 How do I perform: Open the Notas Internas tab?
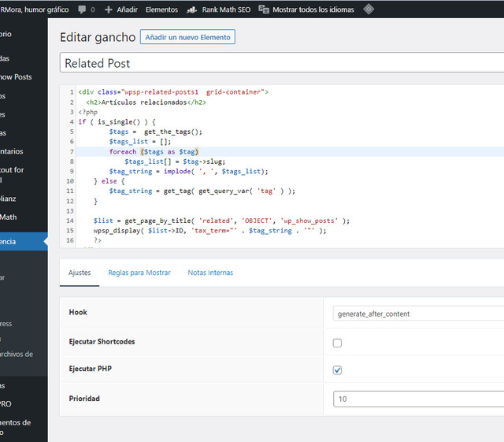[210, 273]
